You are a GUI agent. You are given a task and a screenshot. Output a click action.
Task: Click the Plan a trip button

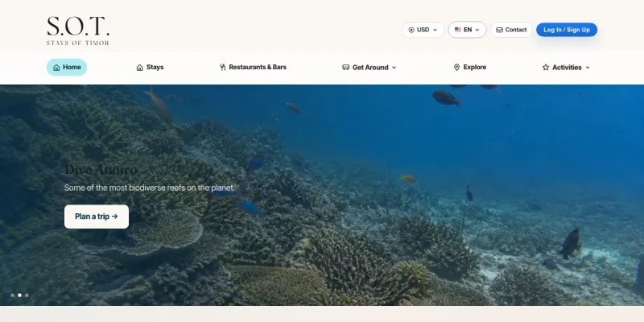(x=97, y=217)
